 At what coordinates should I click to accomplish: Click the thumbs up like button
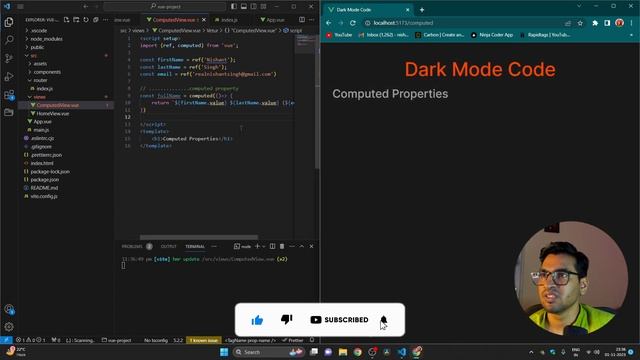(x=257, y=320)
